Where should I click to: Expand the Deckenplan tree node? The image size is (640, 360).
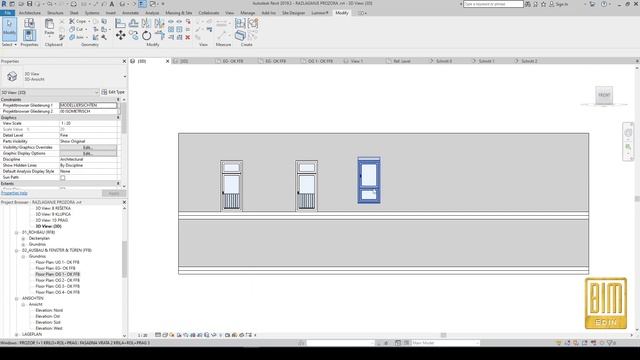click(23, 238)
